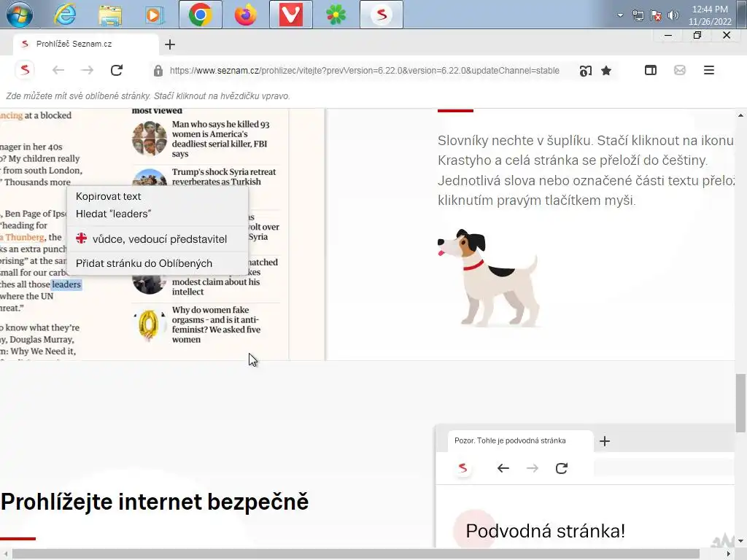Click the address bar URL
The height and width of the screenshot is (560, 747).
(x=365, y=71)
